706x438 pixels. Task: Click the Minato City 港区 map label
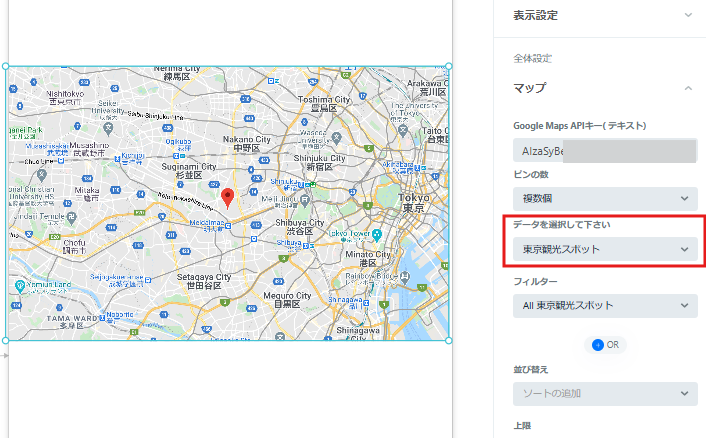tap(368, 258)
